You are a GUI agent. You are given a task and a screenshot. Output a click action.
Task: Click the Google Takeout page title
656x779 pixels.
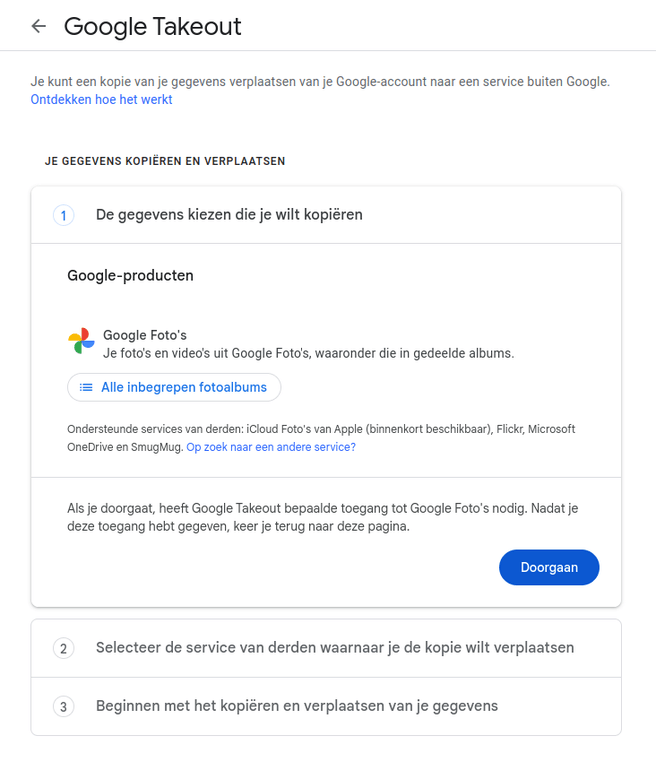pyautogui.click(x=153, y=26)
